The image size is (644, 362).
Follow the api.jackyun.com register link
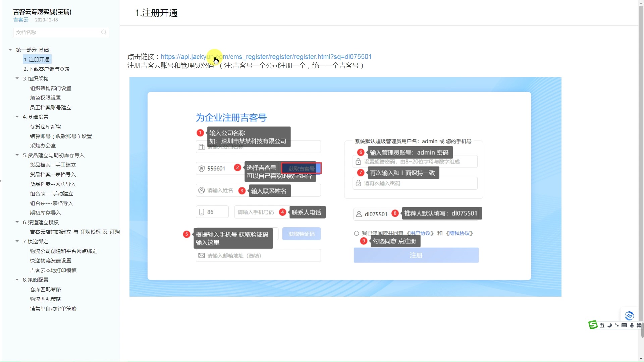tap(266, 57)
